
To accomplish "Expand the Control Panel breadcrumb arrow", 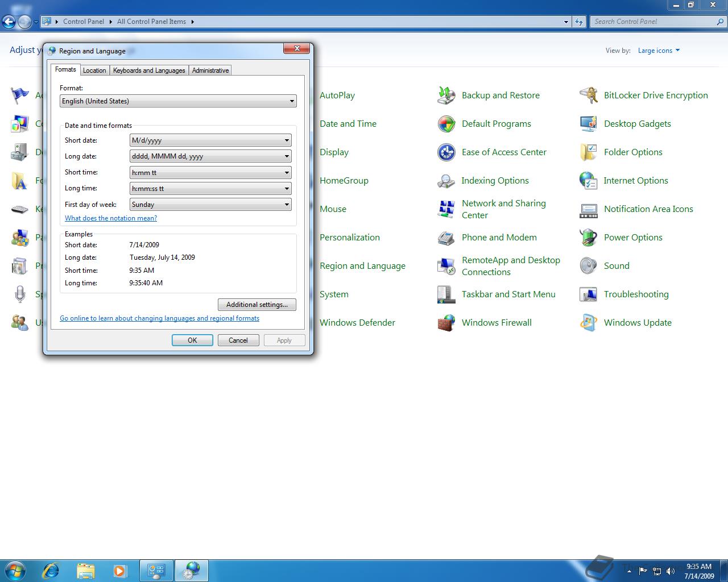I will click(x=110, y=22).
